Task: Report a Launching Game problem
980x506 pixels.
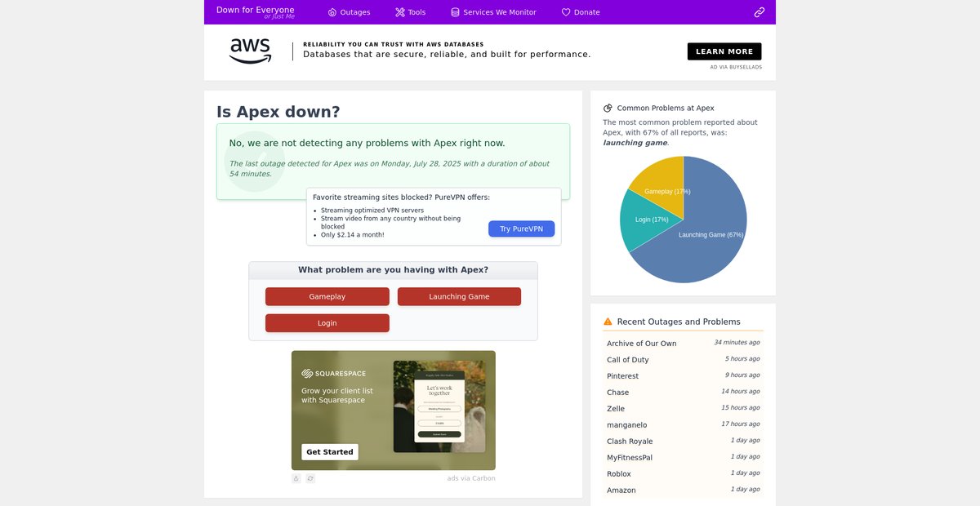Action: click(x=459, y=296)
